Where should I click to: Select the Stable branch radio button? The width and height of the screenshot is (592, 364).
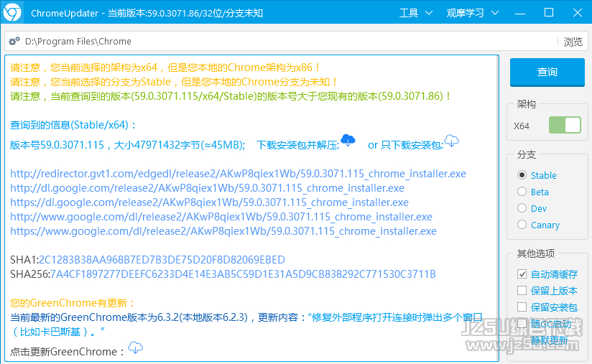point(522,175)
